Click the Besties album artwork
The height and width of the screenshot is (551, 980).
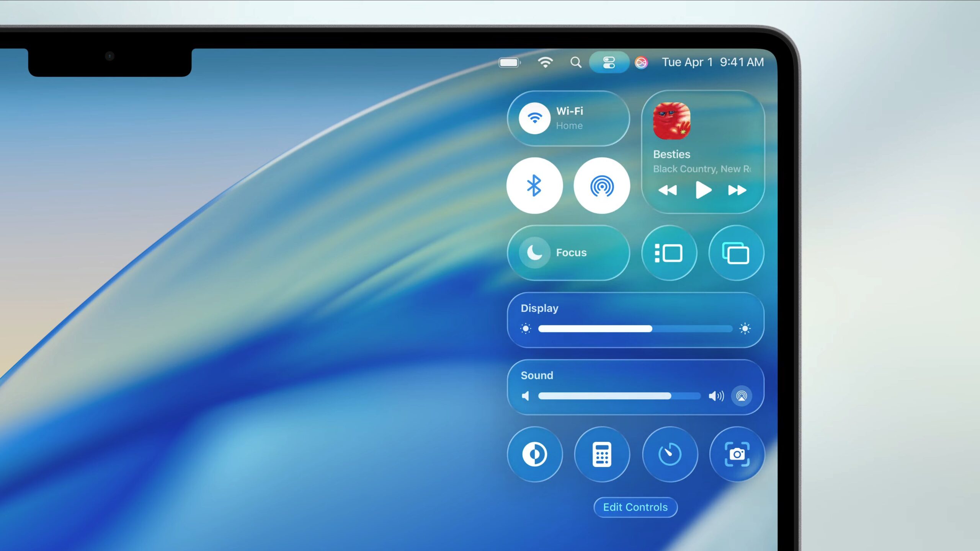[x=671, y=121]
